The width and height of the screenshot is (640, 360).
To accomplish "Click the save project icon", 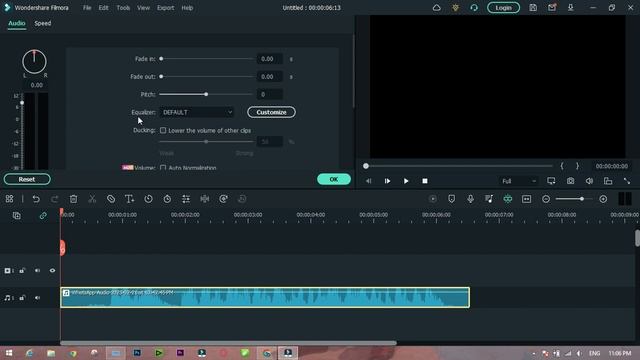I will click(x=533, y=8).
